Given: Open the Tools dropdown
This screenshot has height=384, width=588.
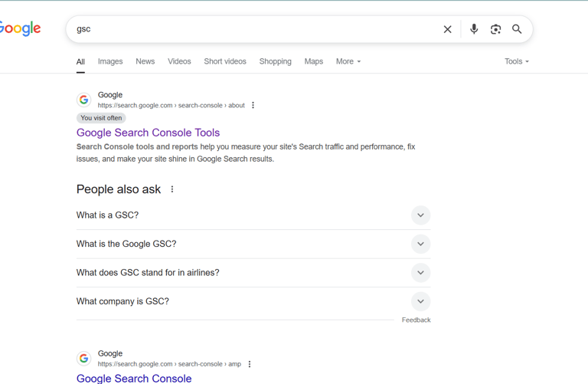Looking at the screenshot, I should coord(517,61).
